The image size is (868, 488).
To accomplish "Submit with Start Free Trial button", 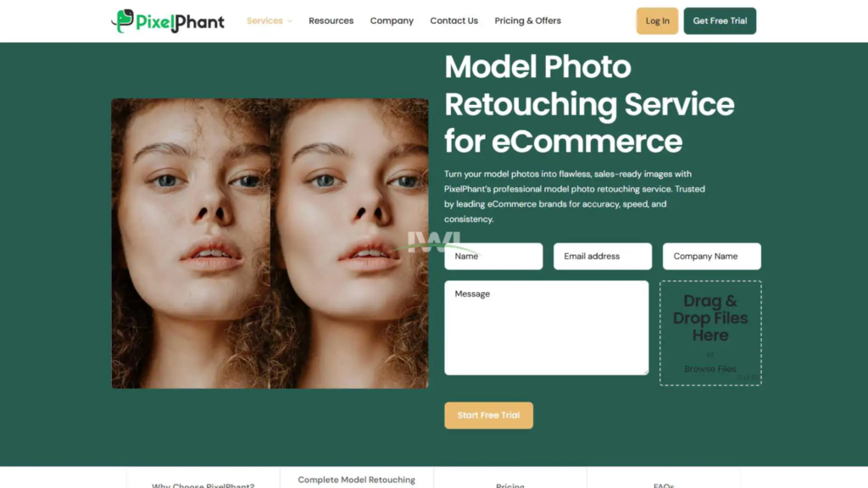I will (x=488, y=415).
